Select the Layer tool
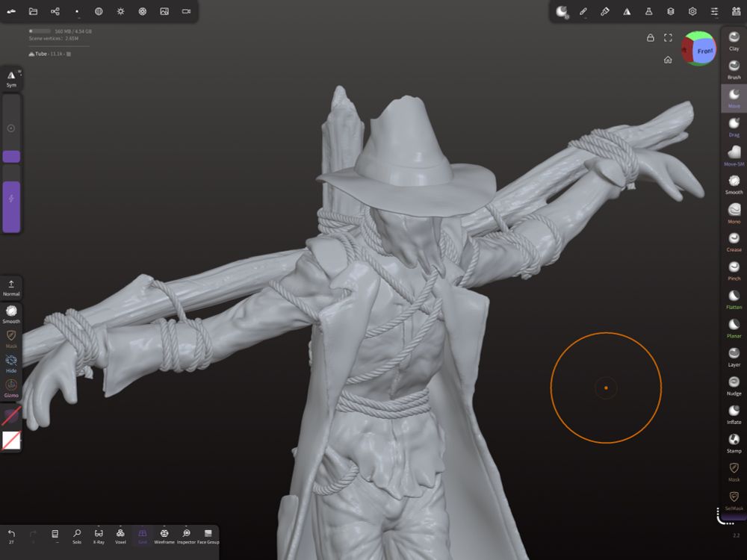 [734, 357]
